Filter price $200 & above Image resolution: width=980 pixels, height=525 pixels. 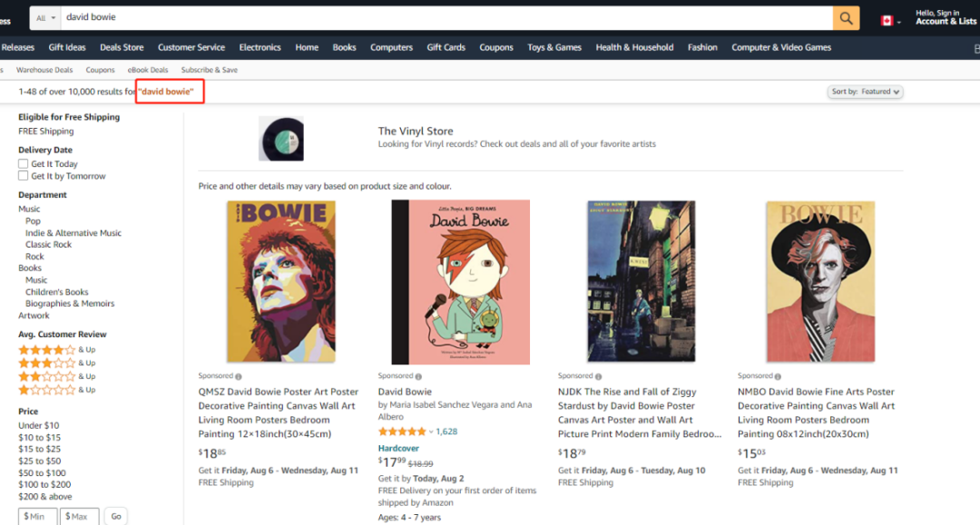point(45,497)
